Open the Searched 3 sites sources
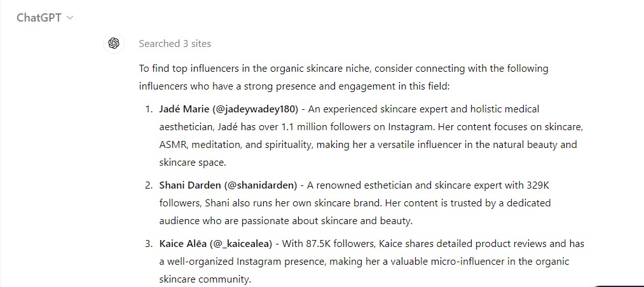This screenshot has height=287, width=644. pyautogui.click(x=175, y=43)
